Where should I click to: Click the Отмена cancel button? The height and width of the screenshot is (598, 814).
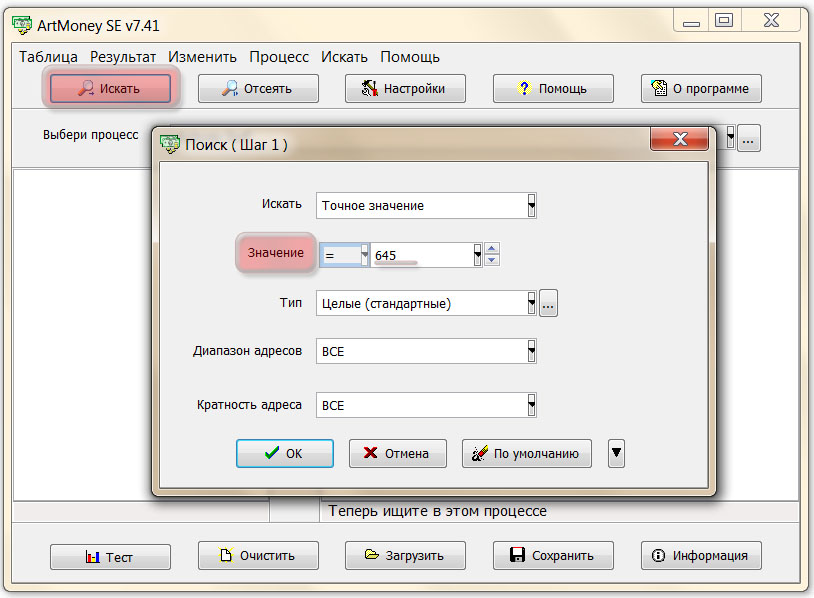coord(398,453)
